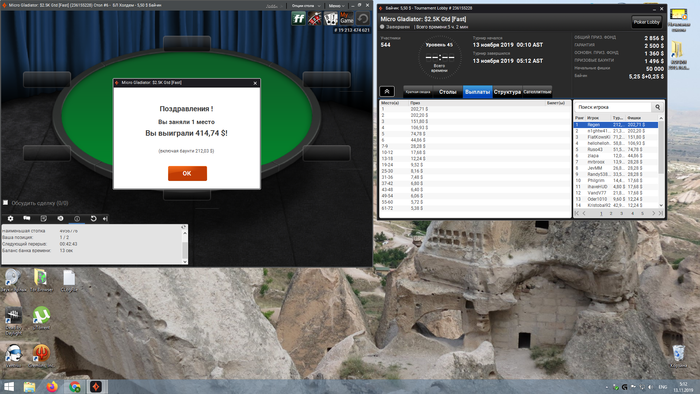Click the playing cards icon on table

[x=331, y=19]
